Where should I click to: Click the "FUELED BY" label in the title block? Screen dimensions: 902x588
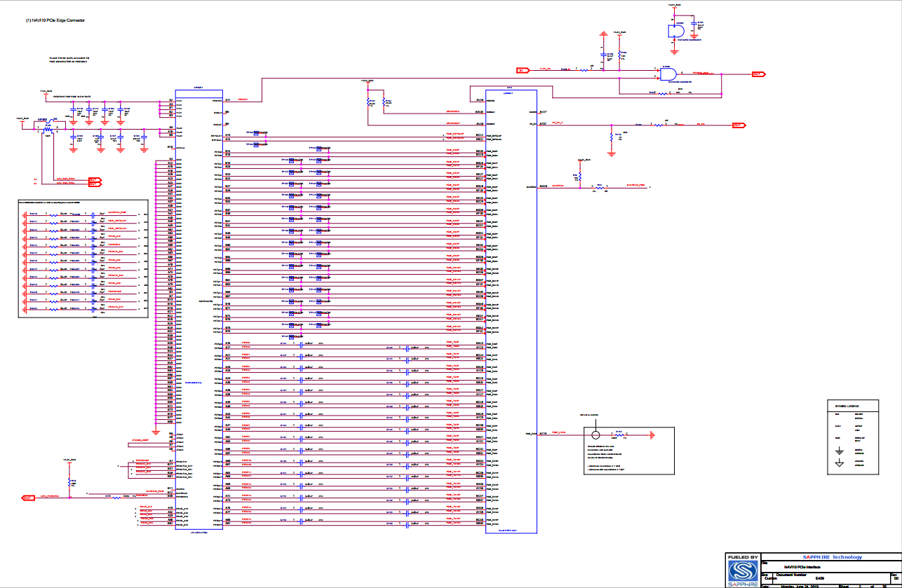pos(743,558)
